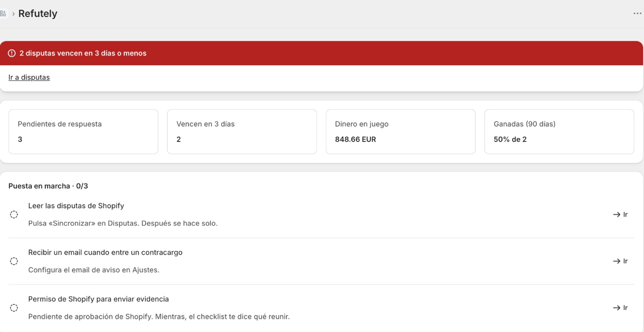
Task: Click banner text 2 disputas vencen en 3 días
Action: pos(83,53)
